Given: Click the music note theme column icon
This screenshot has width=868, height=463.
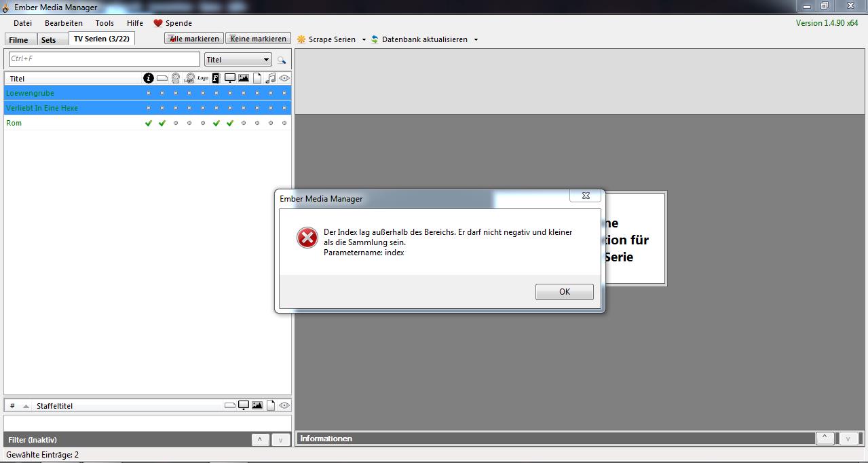Looking at the screenshot, I should (271, 78).
